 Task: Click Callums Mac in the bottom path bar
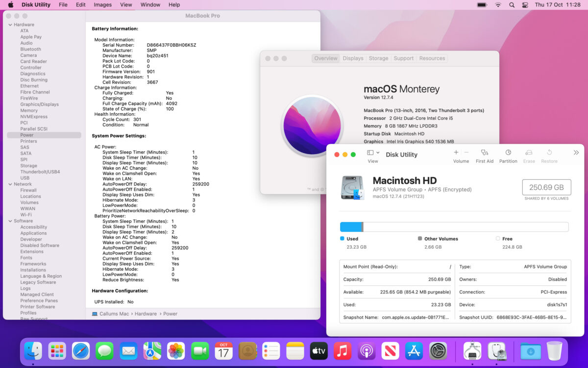[x=114, y=314]
